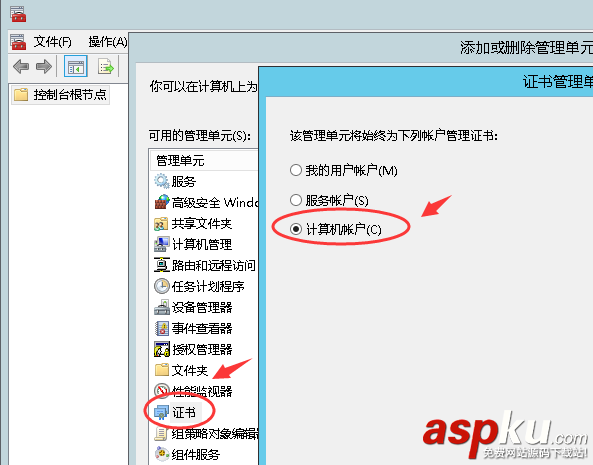The image size is (593, 465).
Task: Go forward with the right arrow toolbar button
Action: pos(44,67)
